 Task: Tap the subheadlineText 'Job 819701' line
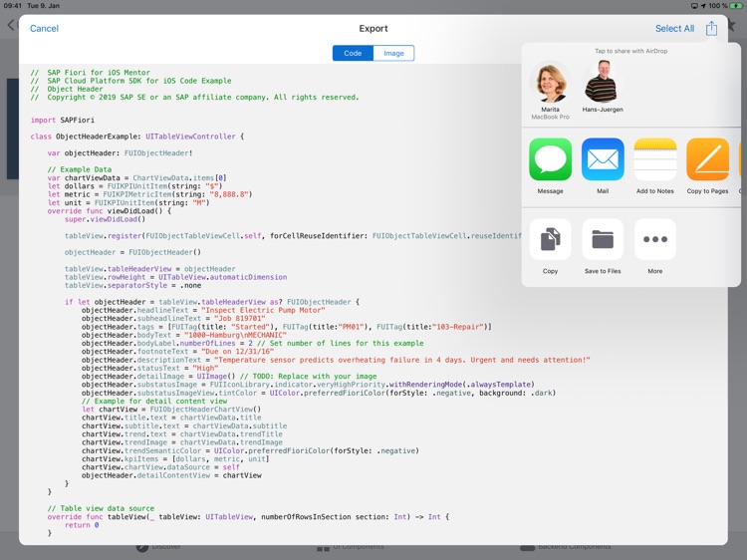click(173, 319)
